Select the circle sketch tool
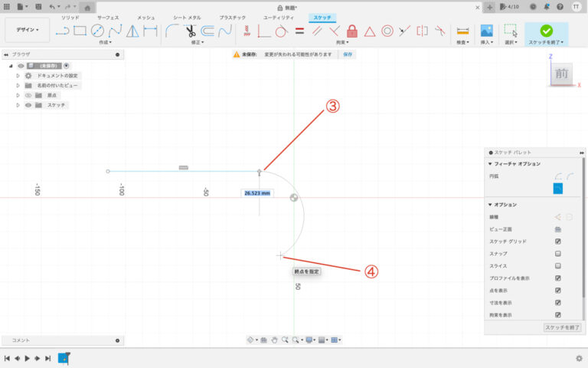The width and height of the screenshot is (588, 368). [97, 31]
